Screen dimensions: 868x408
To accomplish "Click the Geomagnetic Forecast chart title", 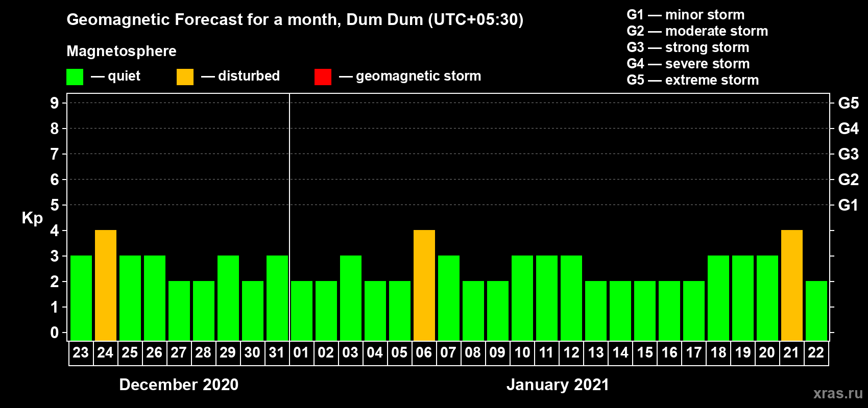I will click(x=295, y=20).
